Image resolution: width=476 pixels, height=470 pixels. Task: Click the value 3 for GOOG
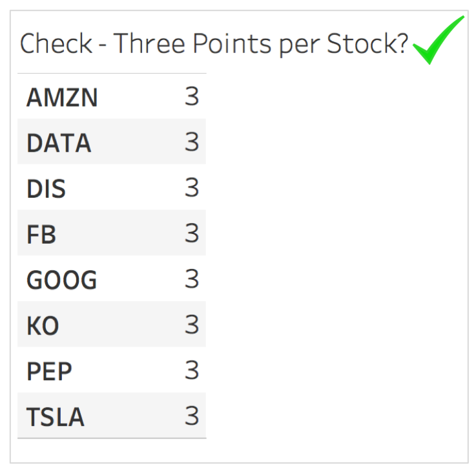click(x=192, y=279)
